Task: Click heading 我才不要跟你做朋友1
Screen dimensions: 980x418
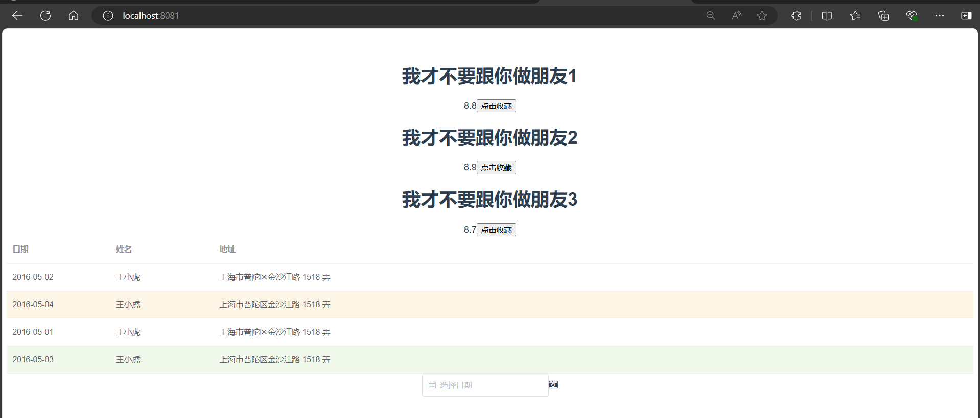Action: click(x=489, y=76)
